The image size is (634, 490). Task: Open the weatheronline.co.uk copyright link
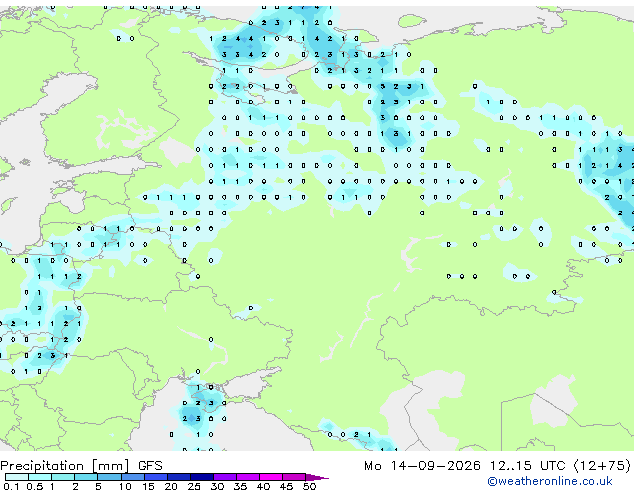[x=549, y=481]
